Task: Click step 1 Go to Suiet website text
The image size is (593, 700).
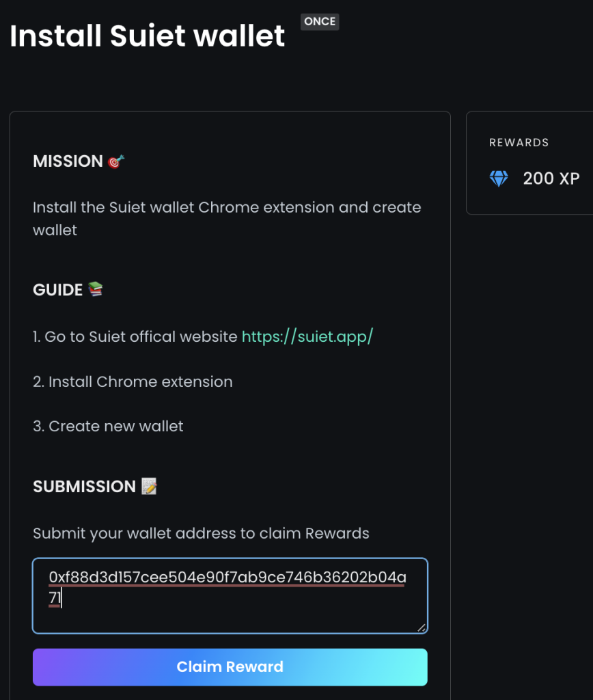Action: tap(135, 336)
